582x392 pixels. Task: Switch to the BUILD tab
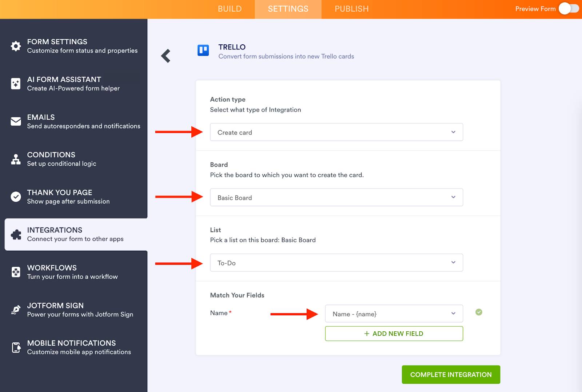pyautogui.click(x=230, y=9)
